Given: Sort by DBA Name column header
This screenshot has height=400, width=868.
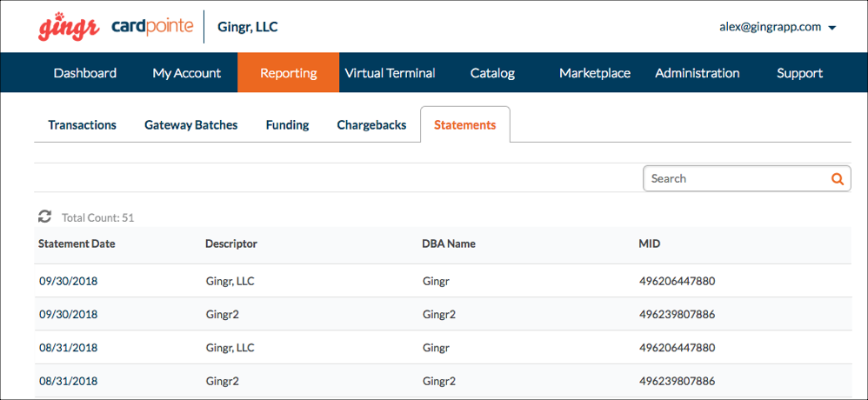Looking at the screenshot, I should (x=449, y=243).
